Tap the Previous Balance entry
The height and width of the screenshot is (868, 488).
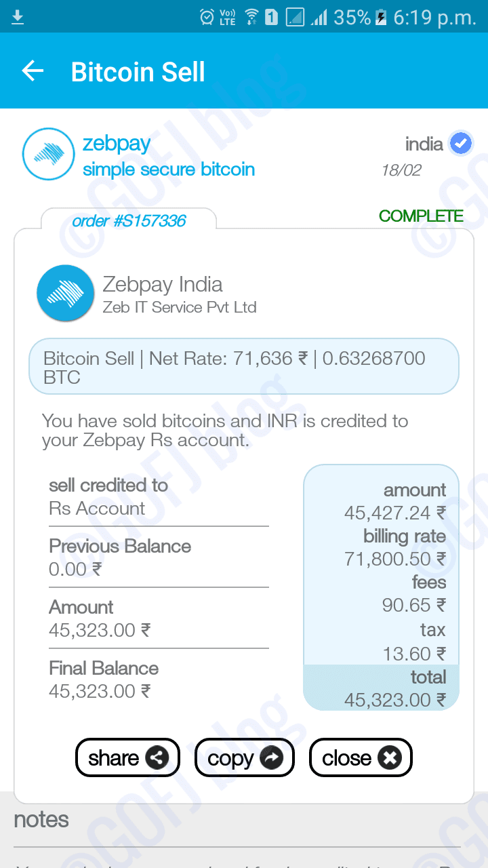point(120,557)
